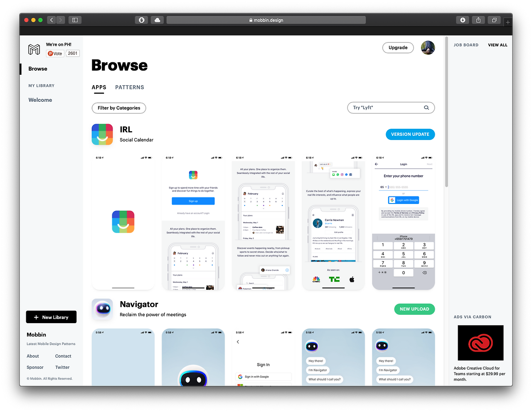Viewport: 532px width, 412px height.
Task: Open IRL Carrie Newman profile thumbnail
Action: (x=333, y=222)
